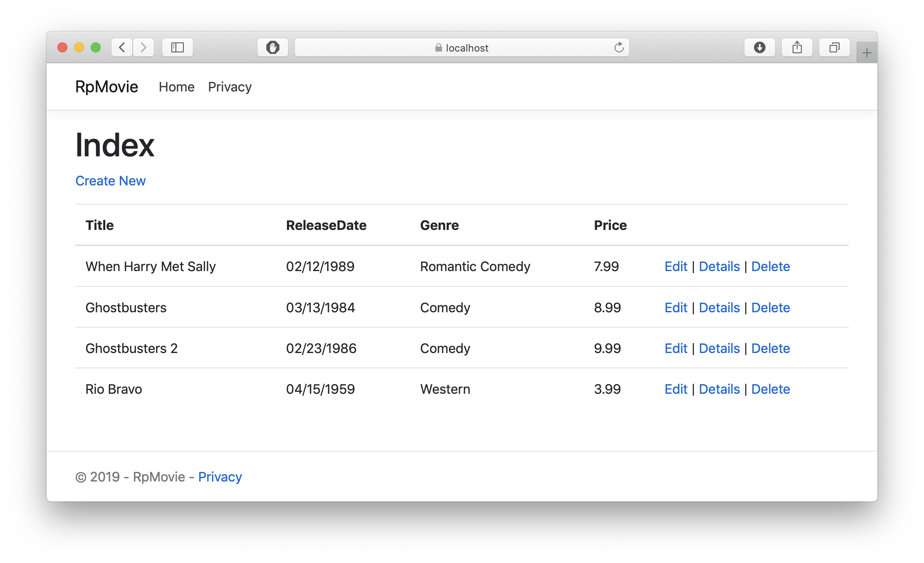Click the privacy shield hand icon
The height and width of the screenshot is (563, 924).
coord(273,47)
